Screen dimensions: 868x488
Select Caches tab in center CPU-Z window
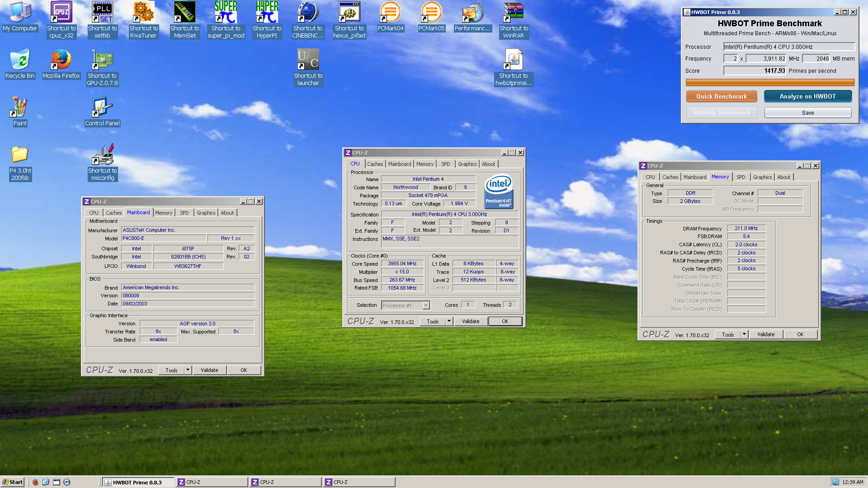coord(375,164)
